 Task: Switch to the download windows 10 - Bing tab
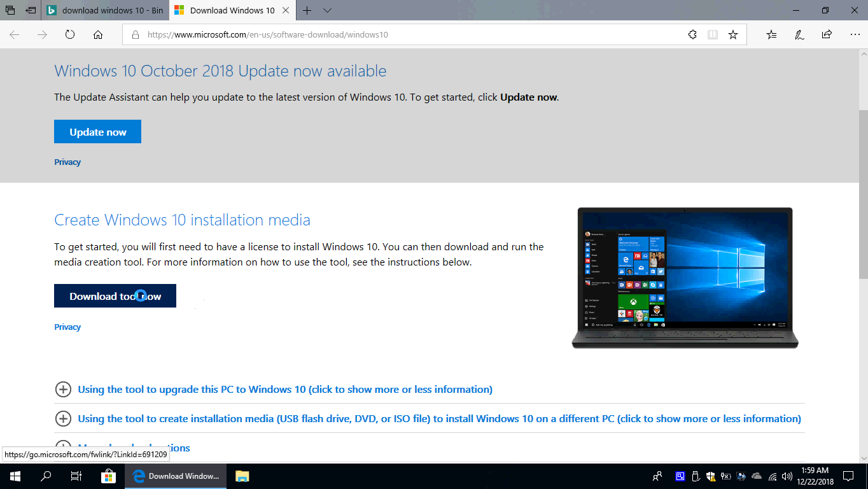point(105,10)
